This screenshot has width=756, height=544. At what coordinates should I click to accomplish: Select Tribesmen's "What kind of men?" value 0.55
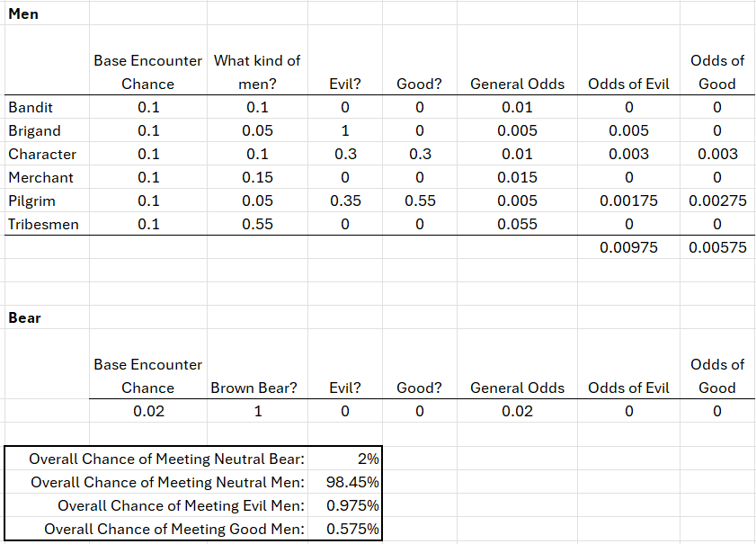click(x=257, y=225)
